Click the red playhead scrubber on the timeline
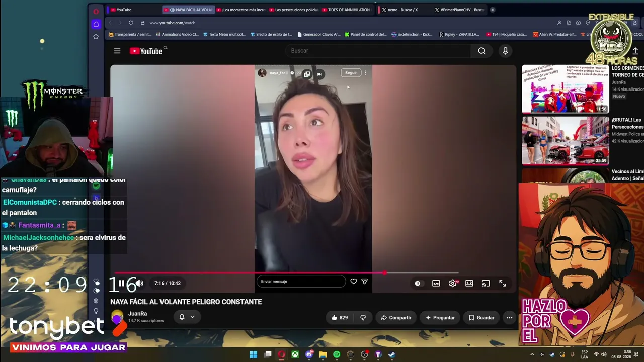 [385, 273]
